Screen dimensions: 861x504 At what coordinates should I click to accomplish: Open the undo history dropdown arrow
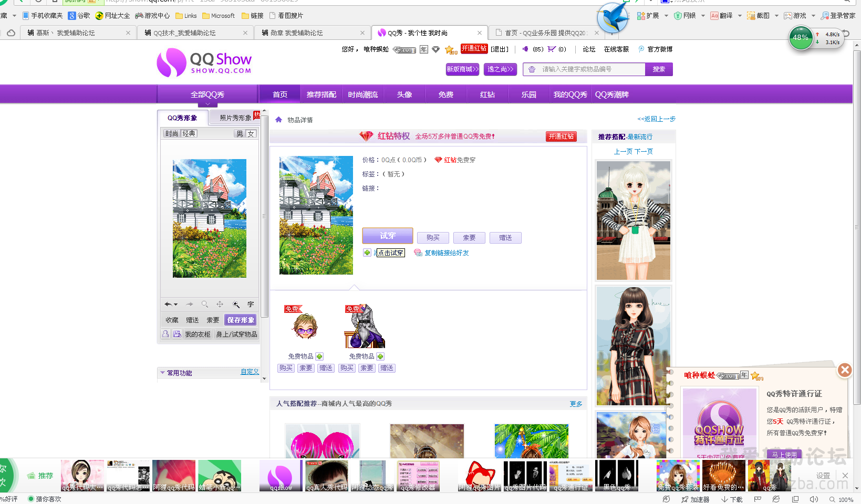pyautogui.click(x=176, y=304)
